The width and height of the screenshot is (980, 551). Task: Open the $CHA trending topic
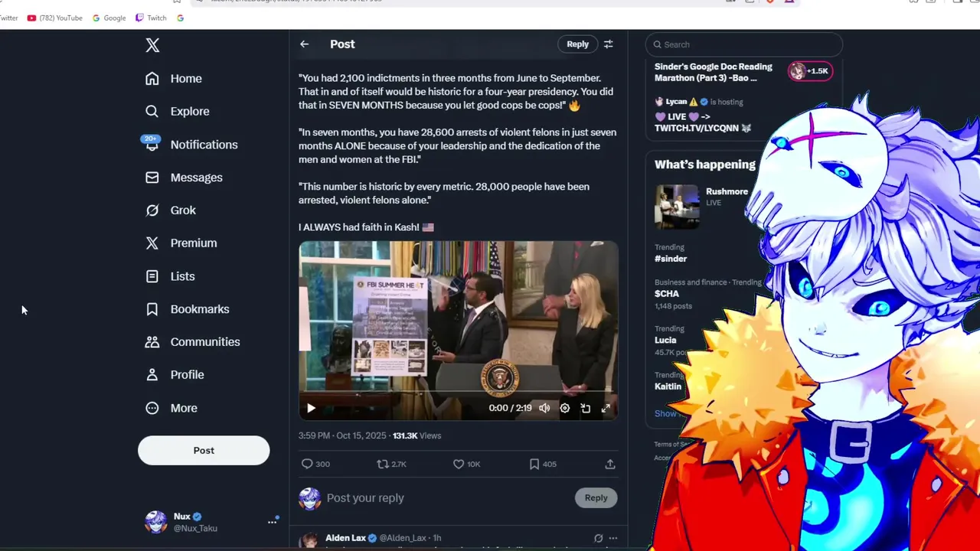point(667,294)
